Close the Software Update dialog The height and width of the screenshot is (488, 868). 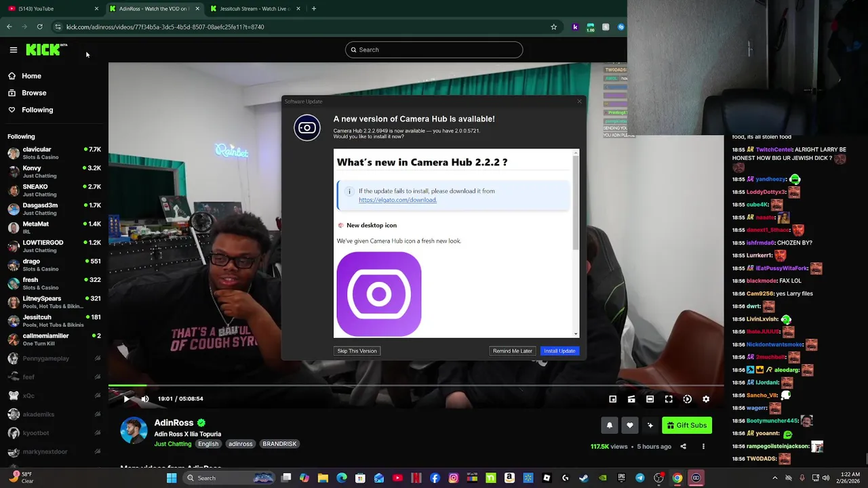(579, 102)
